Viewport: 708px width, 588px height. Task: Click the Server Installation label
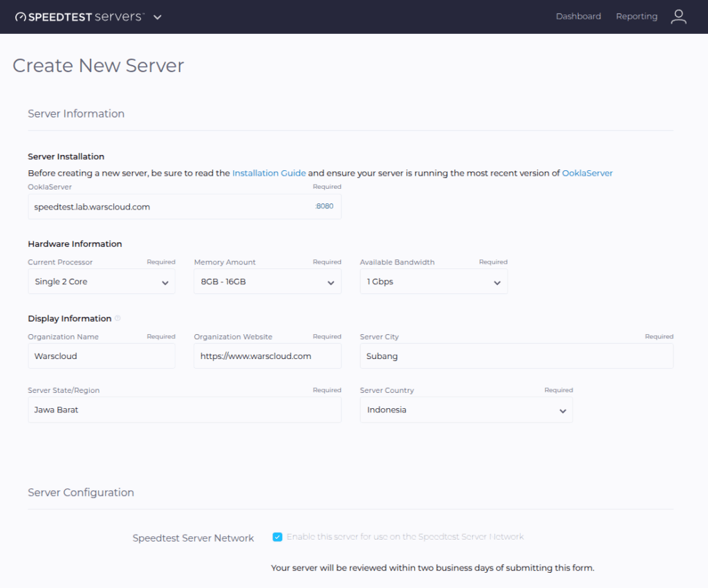[x=66, y=157]
